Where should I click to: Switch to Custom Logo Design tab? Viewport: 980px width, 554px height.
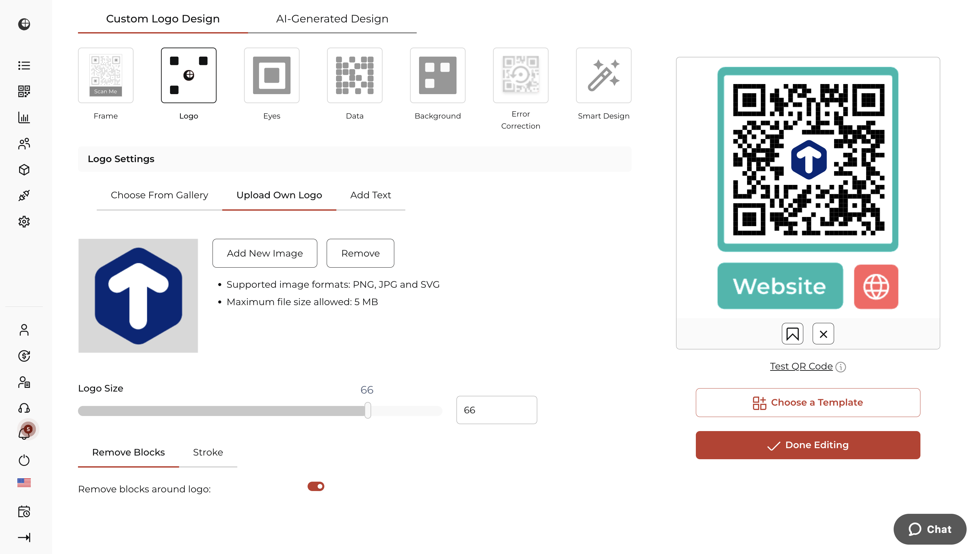pos(163,19)
